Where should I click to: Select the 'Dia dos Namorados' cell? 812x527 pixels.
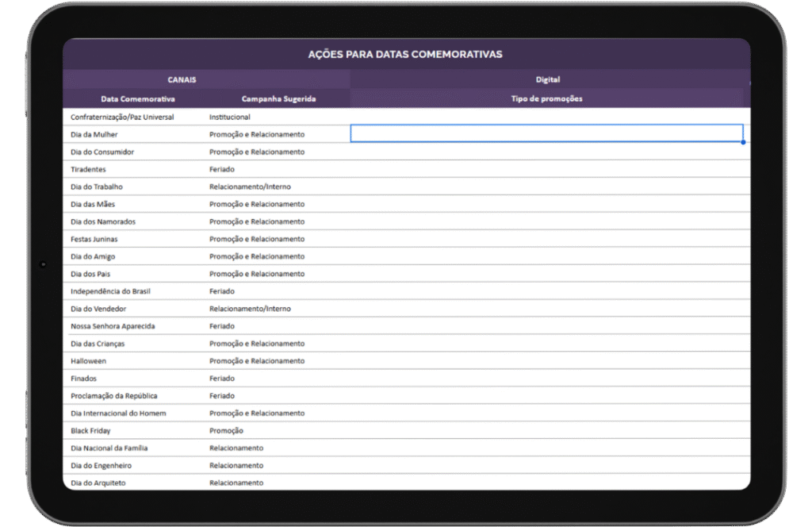click(x=103, y=221)
